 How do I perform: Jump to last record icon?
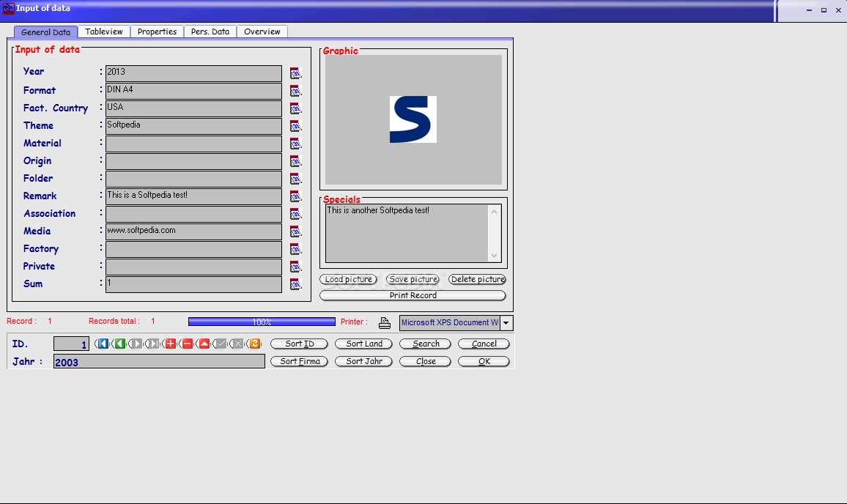[153, 344]
